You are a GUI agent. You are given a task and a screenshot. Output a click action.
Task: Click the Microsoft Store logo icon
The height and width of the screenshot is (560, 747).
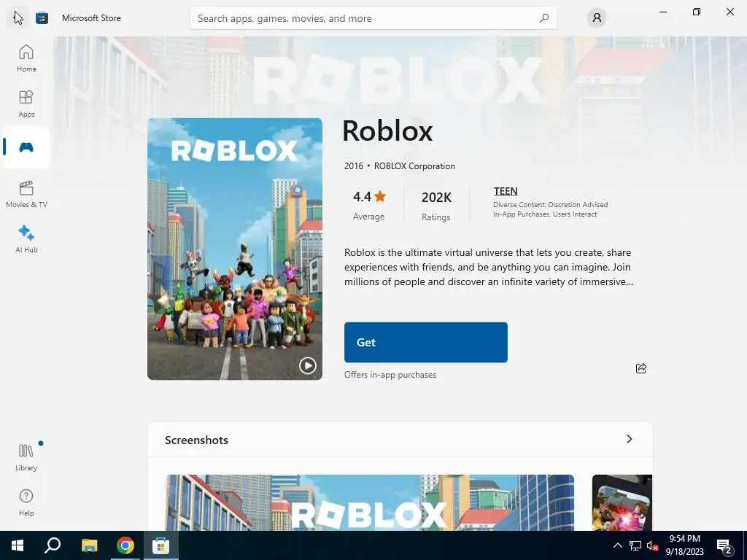42,18
